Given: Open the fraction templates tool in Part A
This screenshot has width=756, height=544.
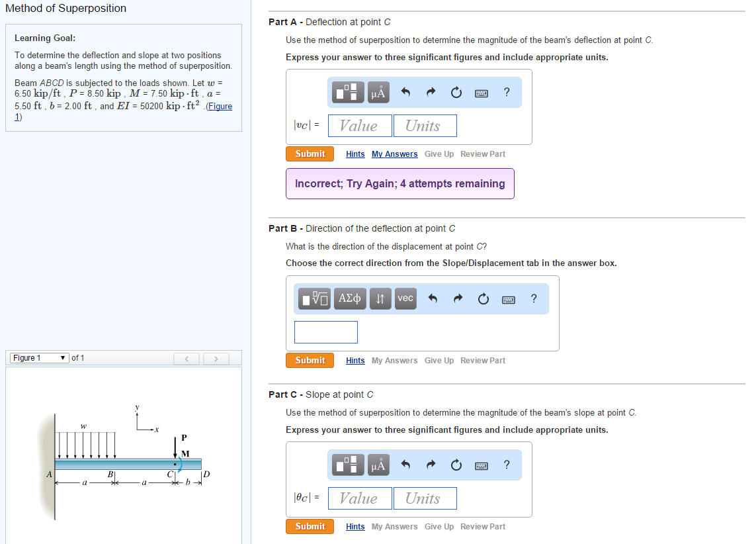Looking at the screenshot, I should [x=349, y=93].
